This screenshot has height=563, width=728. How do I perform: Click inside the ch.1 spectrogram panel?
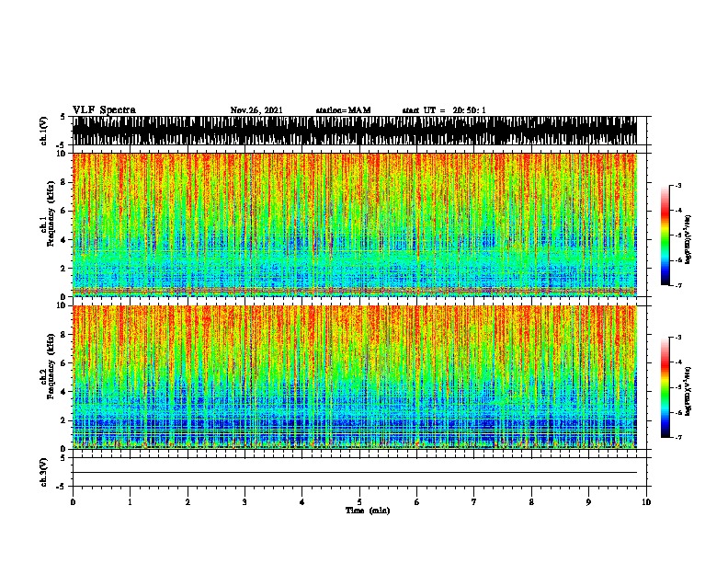click(x=355, y=224)
